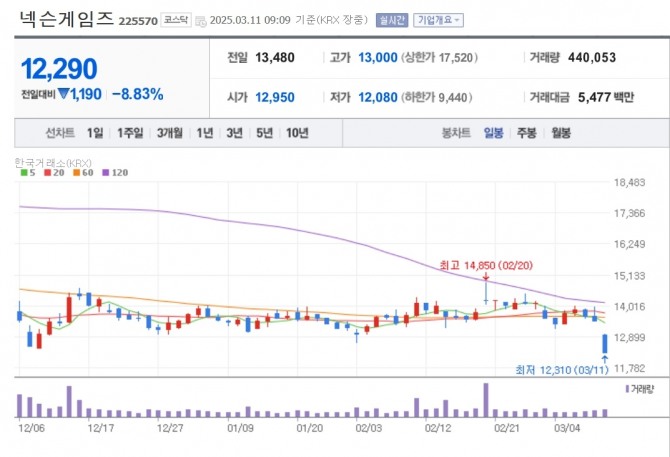Viewport: 670px width, 457px height.
Task: Switch to 월봉 monthly candle chart
Action: click(561, 133)
